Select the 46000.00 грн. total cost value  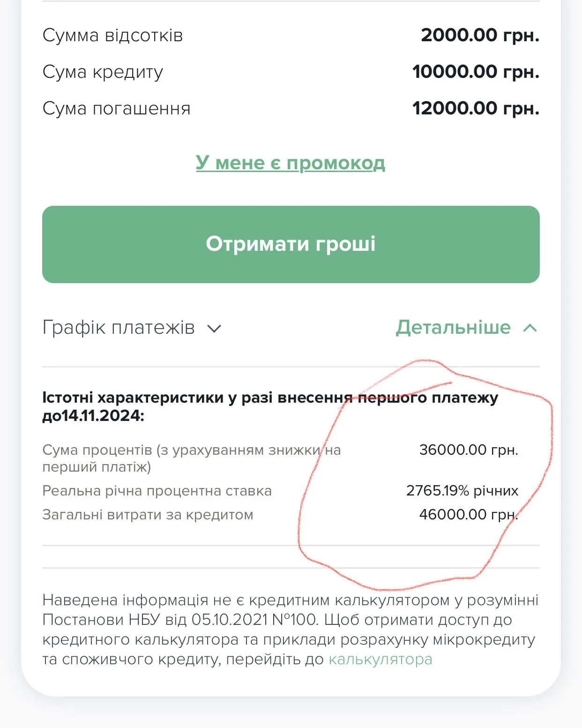click(469, 515)
